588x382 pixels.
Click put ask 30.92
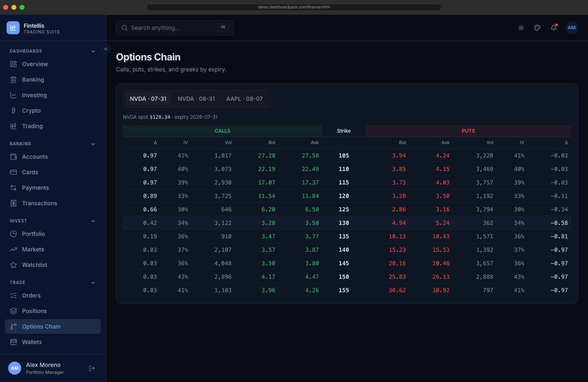[441, 290]
